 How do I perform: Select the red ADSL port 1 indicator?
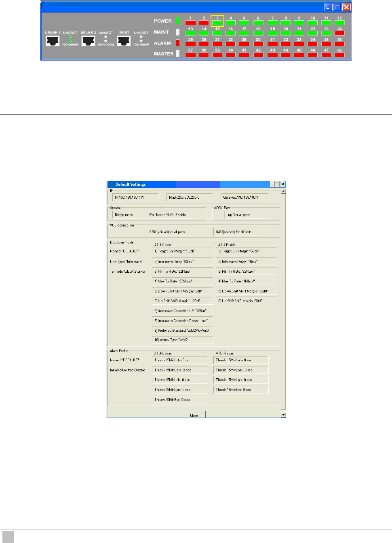click(190, 23)
